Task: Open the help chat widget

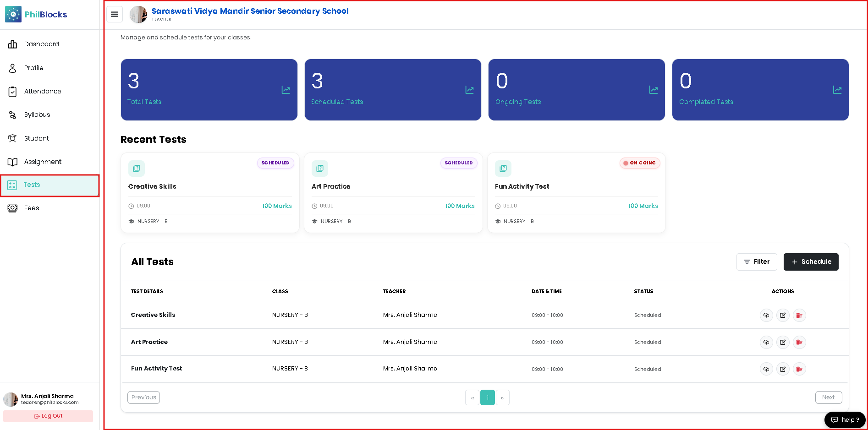Action: 845,419
